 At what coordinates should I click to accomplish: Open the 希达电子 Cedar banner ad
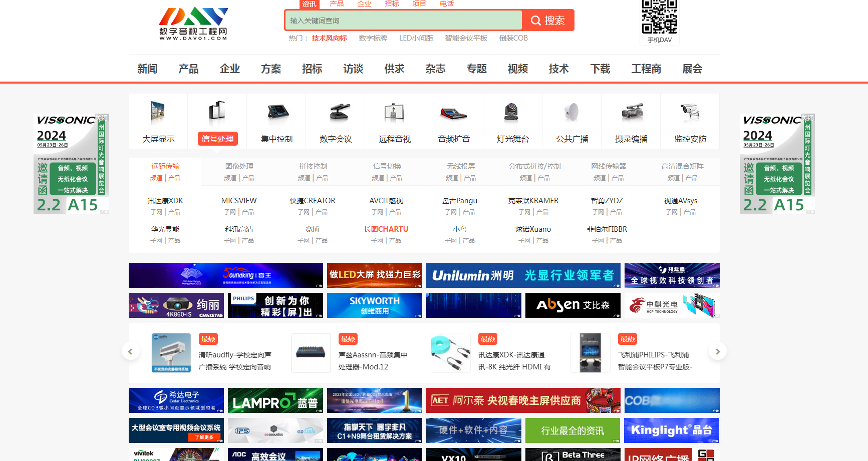pos(176,400)
